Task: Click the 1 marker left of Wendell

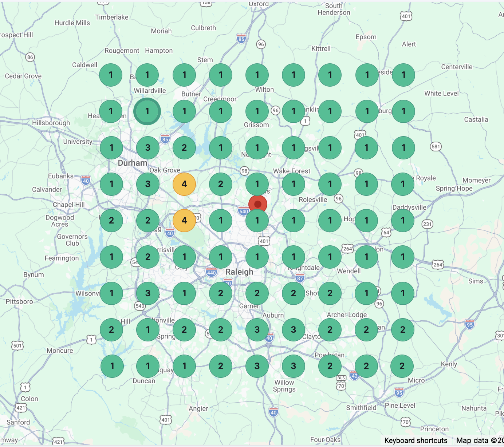Action: 330,257
